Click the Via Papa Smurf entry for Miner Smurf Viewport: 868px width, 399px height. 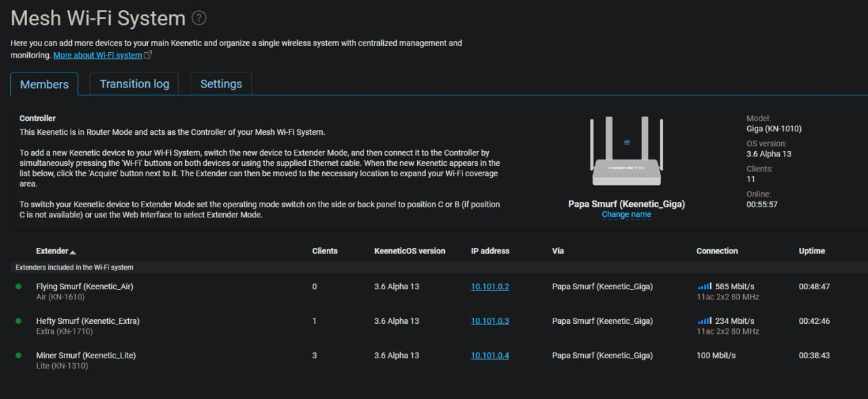click(602, 356)
